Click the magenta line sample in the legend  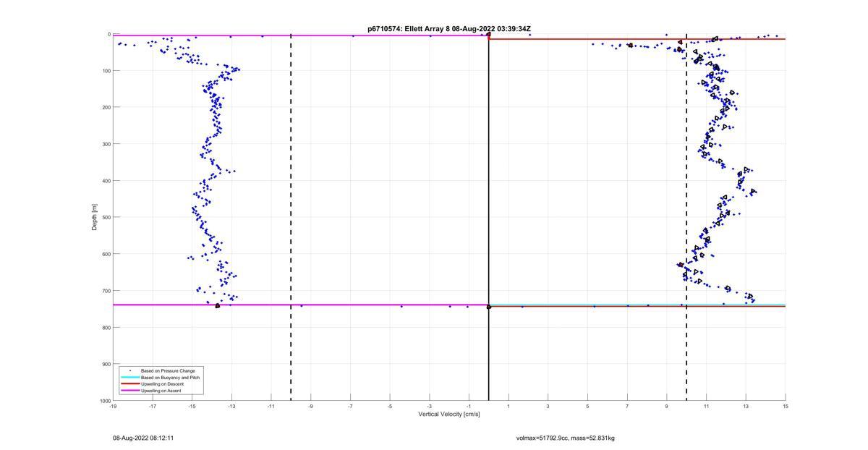[129, 391]
